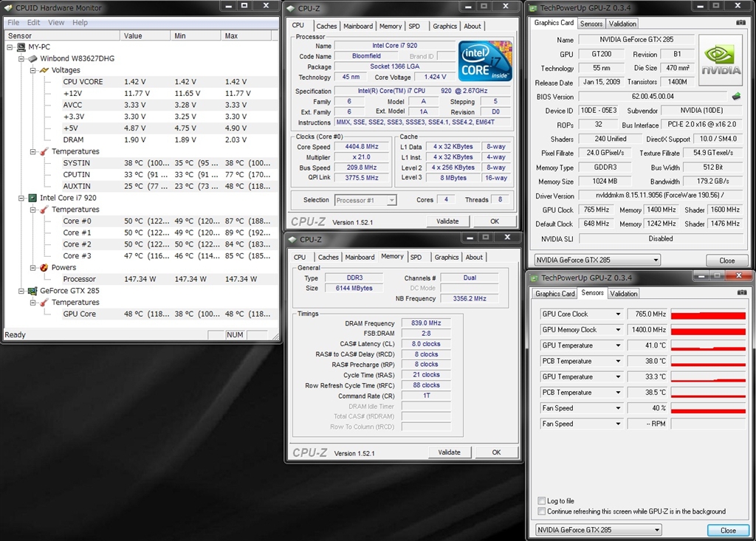
Task: Click the top CPU-Z window title icon
Action: [291, 8]
